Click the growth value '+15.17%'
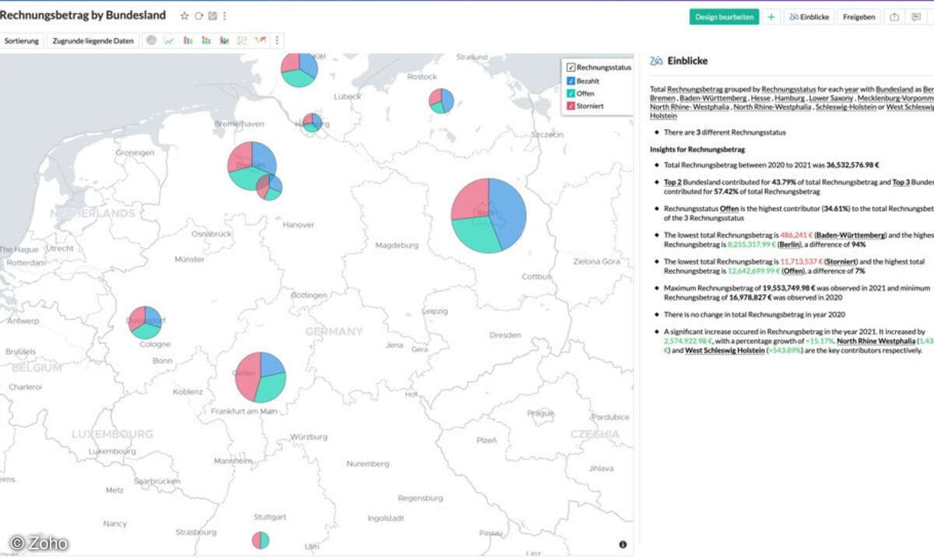The width and height of the screenshot is (934, 560). (x=820, y=341)
